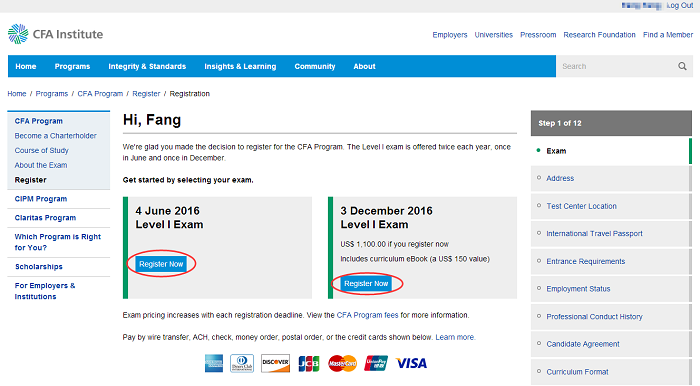700x386 pixels.
Task: Click the American Express card icon
Action: tap(214, 363)
